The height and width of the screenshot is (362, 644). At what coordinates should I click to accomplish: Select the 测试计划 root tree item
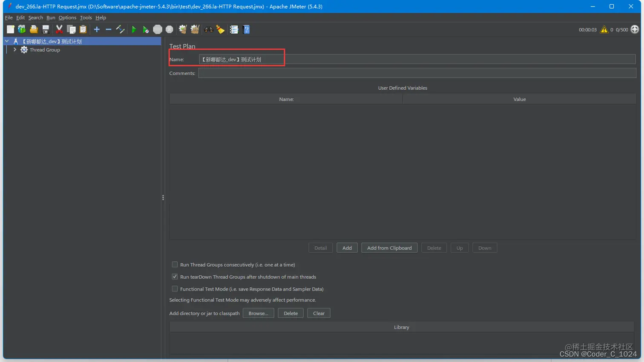point(52,41)
